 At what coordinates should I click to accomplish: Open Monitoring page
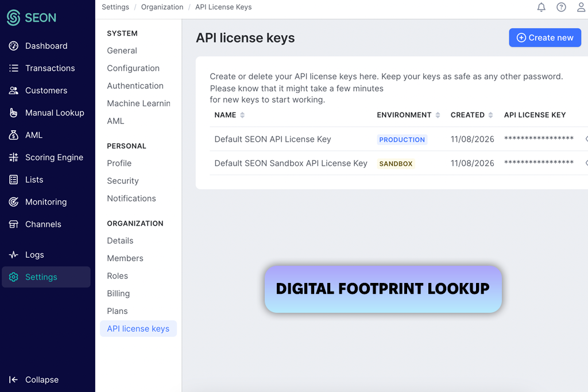click(46, 202)
